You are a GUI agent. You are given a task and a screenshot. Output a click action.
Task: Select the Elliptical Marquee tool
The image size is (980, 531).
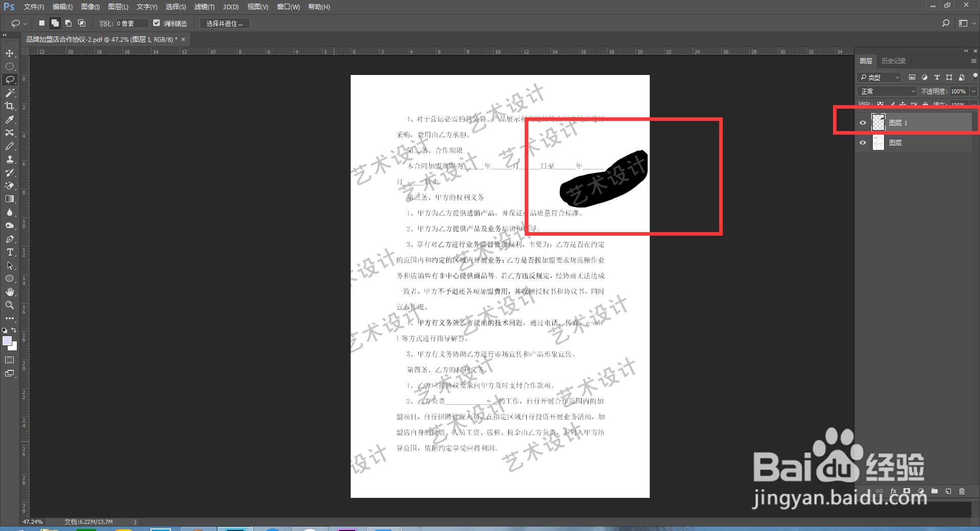pyautogui.click(x=10, y=66)
